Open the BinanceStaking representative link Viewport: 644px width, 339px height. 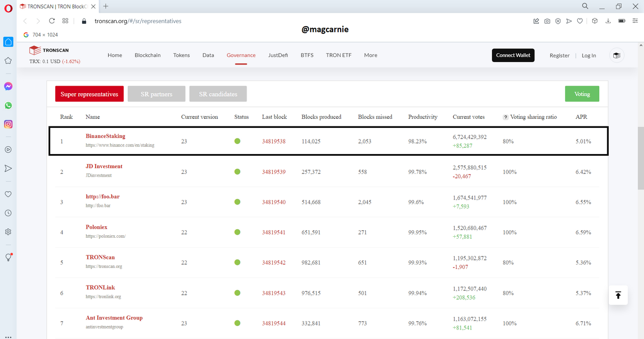pos(106,136)
